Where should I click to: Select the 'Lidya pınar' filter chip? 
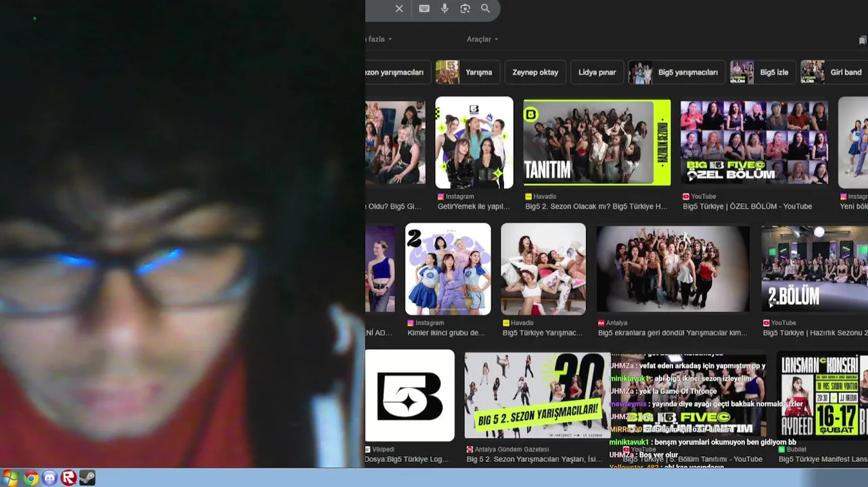[597, 72]
